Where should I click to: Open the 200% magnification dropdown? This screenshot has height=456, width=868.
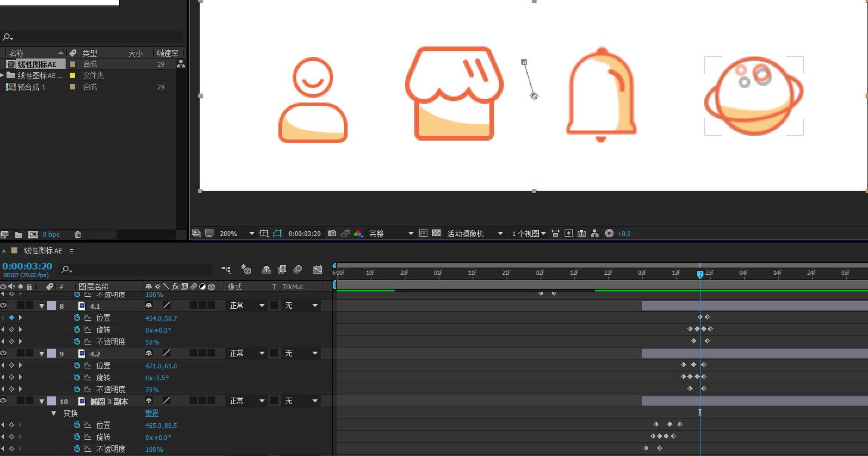(237, 234)
